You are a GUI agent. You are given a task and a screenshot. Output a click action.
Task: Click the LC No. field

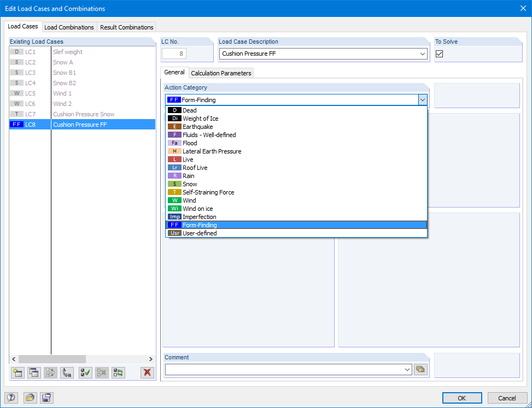[174, 54]
